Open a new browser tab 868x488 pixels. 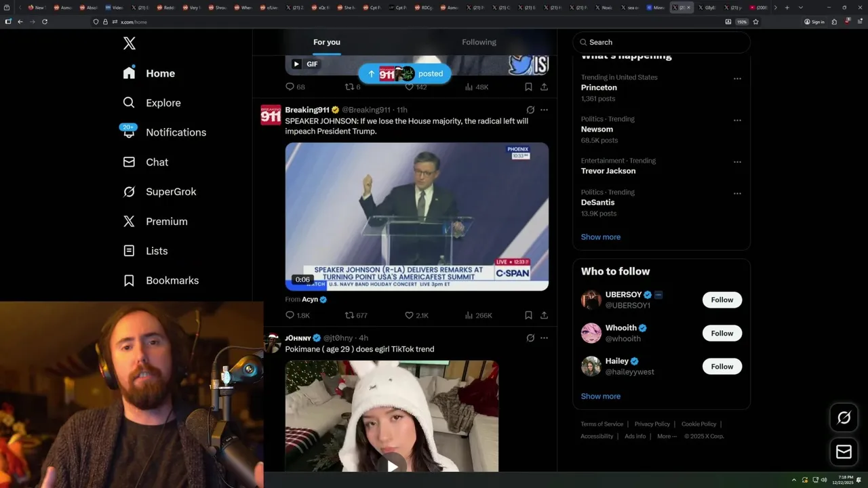click(x=787, y=7)
